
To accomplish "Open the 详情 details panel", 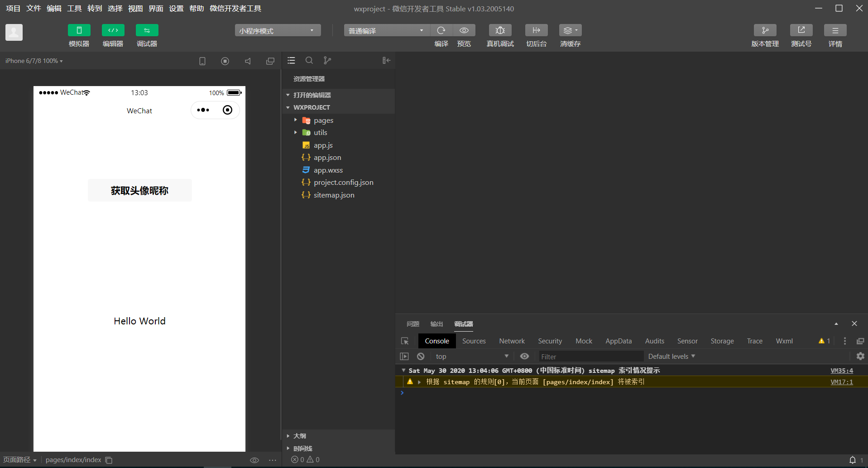I will pos(835,30).
